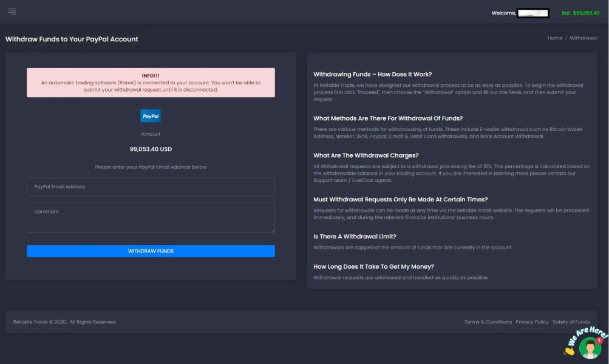
Task: Click the red chat notification badge
Action: (x=599, y=340)
